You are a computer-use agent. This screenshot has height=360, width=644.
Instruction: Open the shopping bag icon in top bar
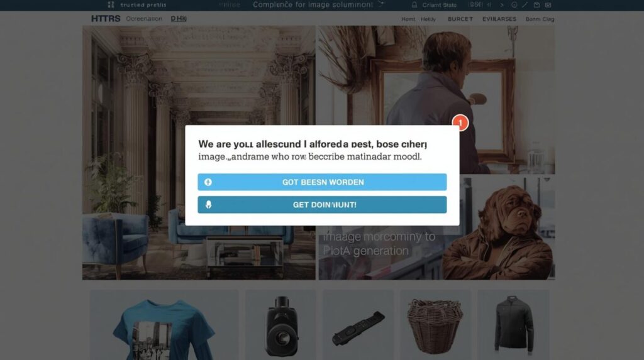[x=536, y=5]
